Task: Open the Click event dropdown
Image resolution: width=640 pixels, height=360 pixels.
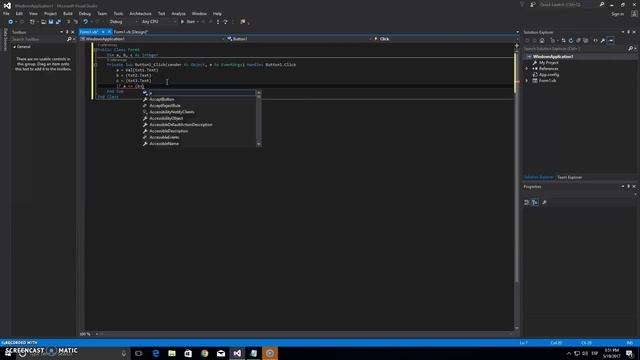Action: point(444,39)
